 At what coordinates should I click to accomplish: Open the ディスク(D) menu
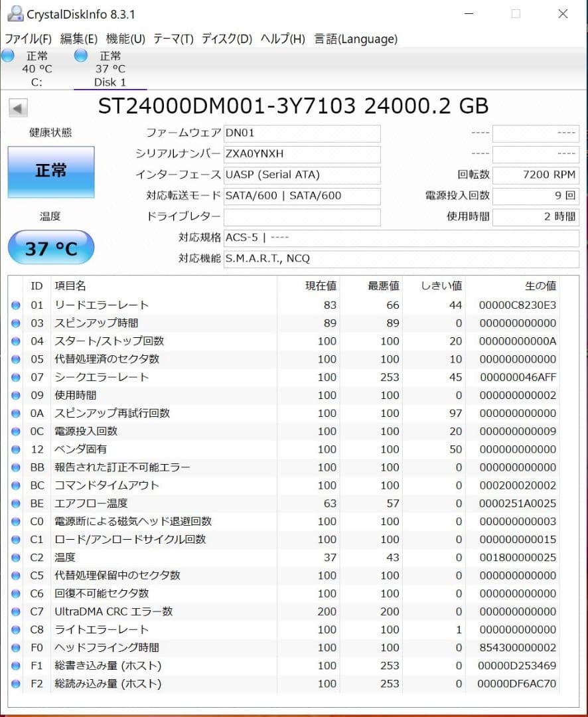[x=226, y=39]
